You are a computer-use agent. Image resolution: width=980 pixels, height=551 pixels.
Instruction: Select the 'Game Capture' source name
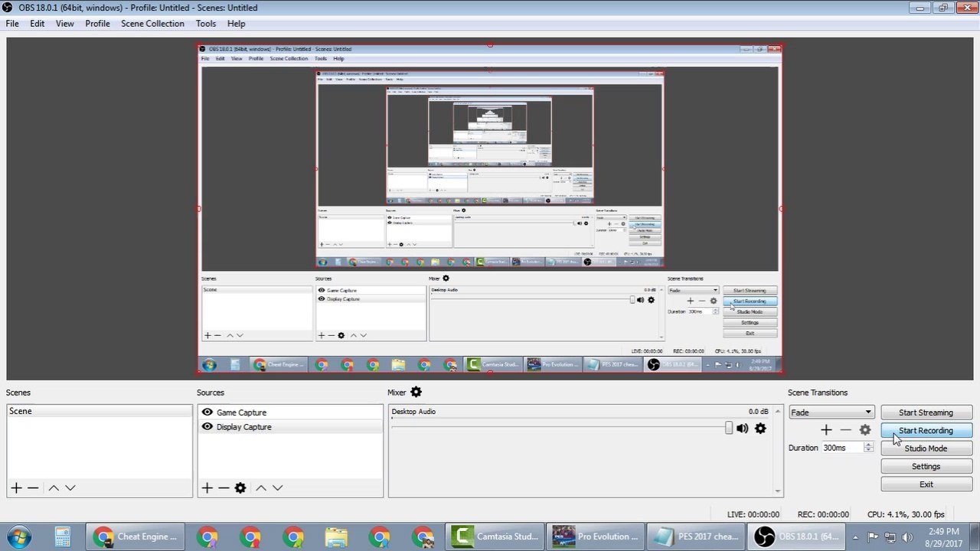(241, 412)
